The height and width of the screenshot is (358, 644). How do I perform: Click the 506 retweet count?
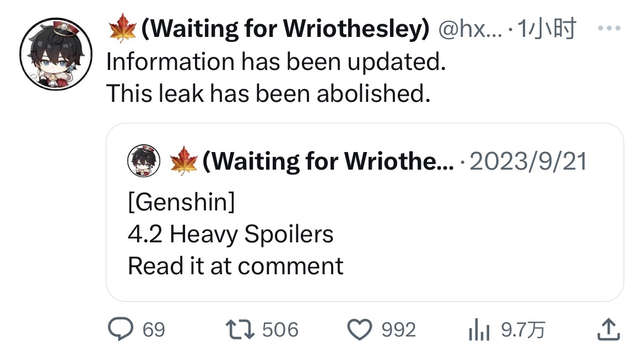[x=280, y=330]
